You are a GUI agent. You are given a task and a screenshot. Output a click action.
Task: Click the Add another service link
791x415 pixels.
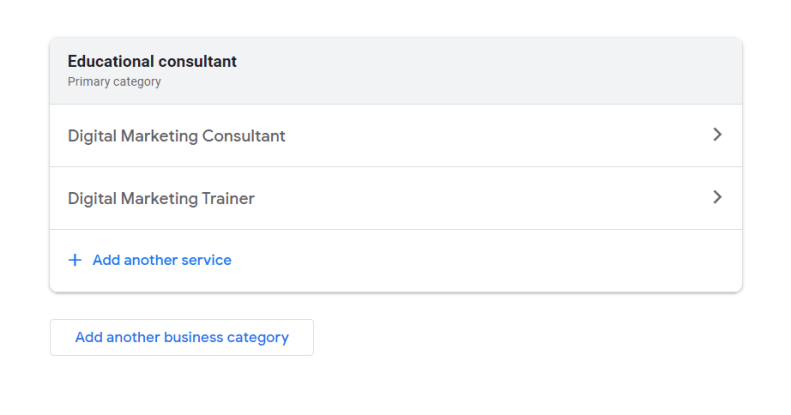pyautogui.click(x=161, y=260)
